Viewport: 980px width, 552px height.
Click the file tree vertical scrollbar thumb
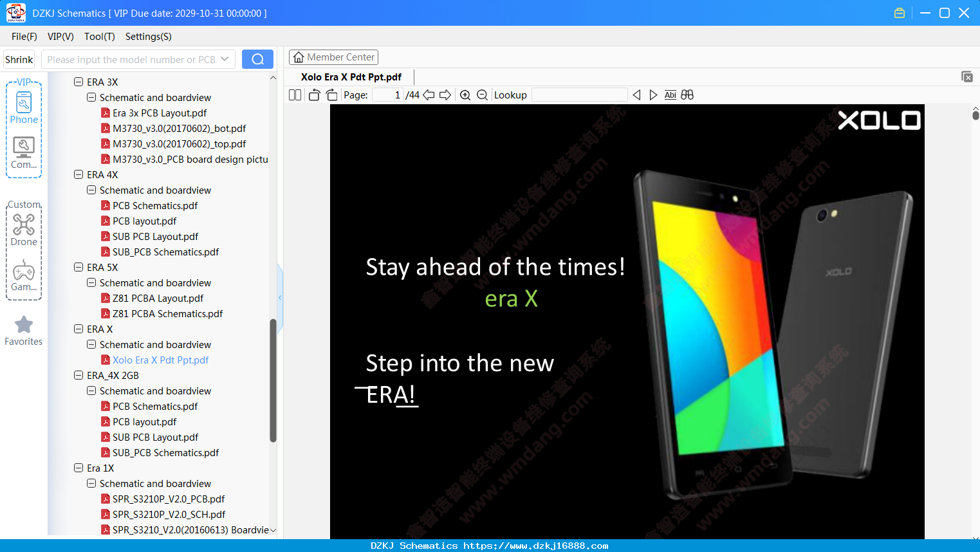pyautogui.click(x=273, y=381)
